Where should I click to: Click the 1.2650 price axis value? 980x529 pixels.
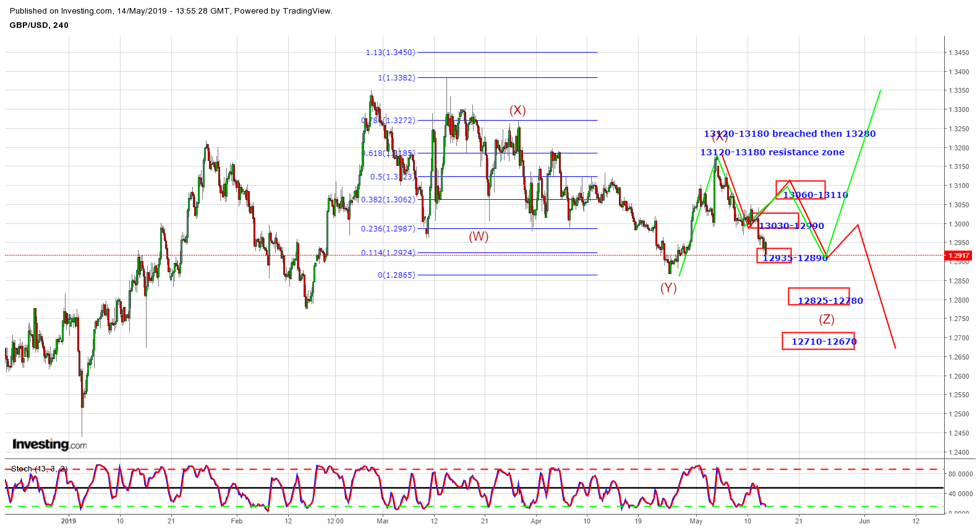coord(959,357)
